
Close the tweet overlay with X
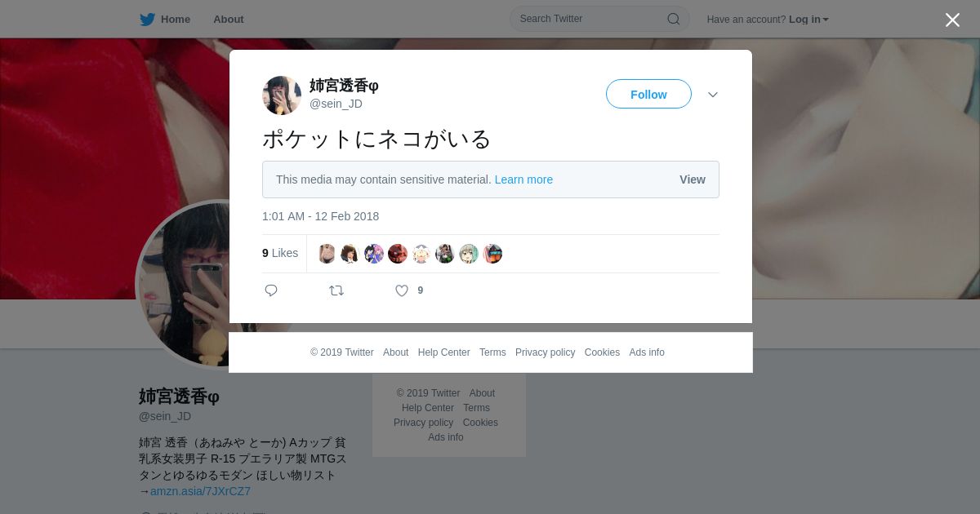(x=952, y=20)
